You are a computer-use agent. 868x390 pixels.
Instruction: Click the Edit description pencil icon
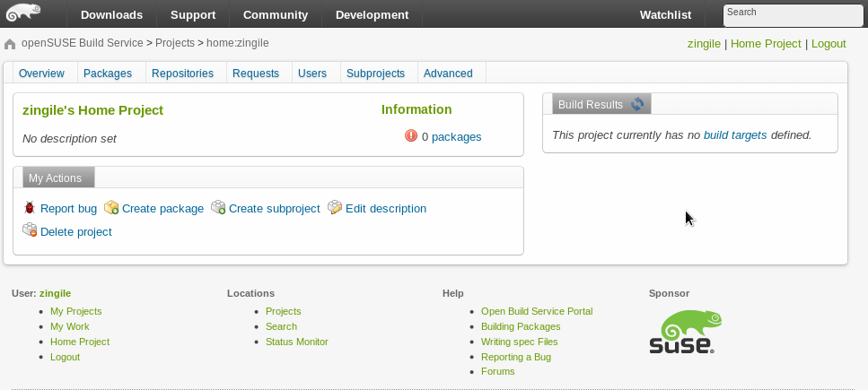tap(335, 207)
